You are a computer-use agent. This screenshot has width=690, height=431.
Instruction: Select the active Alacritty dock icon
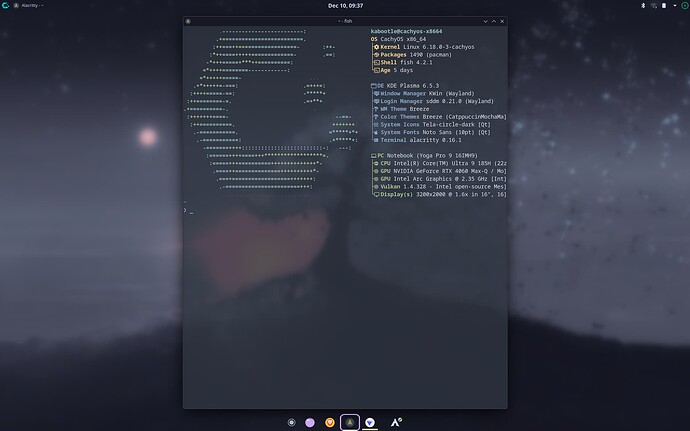(350, 423)
